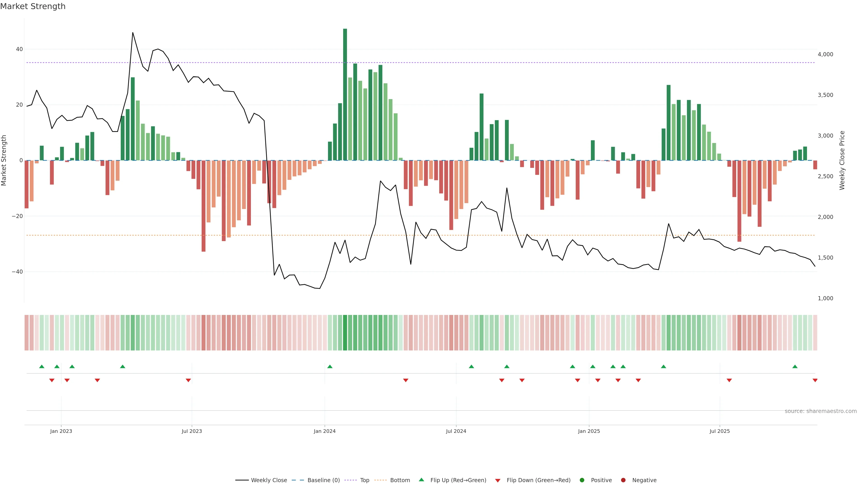Click the Weekly Close Price axis title
Viewport: 868px width, 488px height.
click(x=842, y=160)
